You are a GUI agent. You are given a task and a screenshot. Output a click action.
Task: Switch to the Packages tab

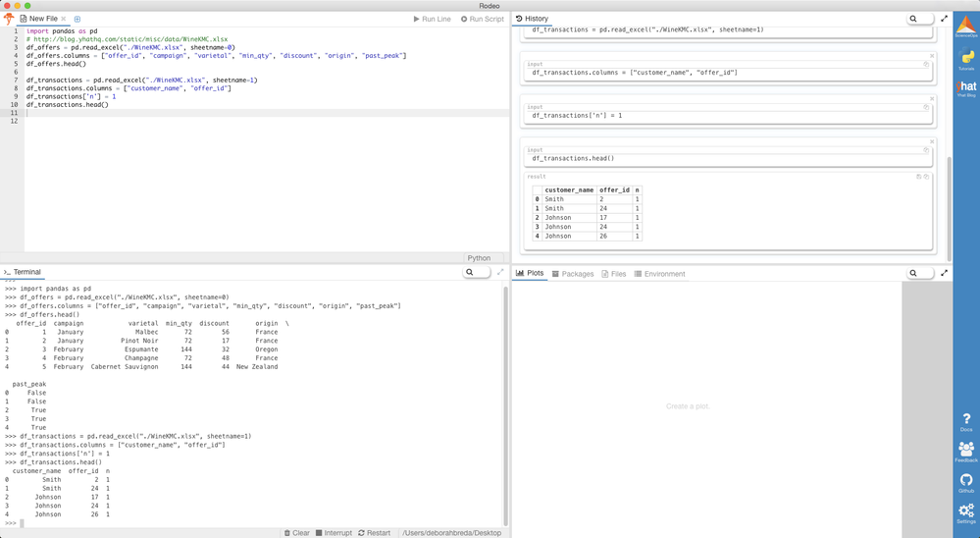573,274
